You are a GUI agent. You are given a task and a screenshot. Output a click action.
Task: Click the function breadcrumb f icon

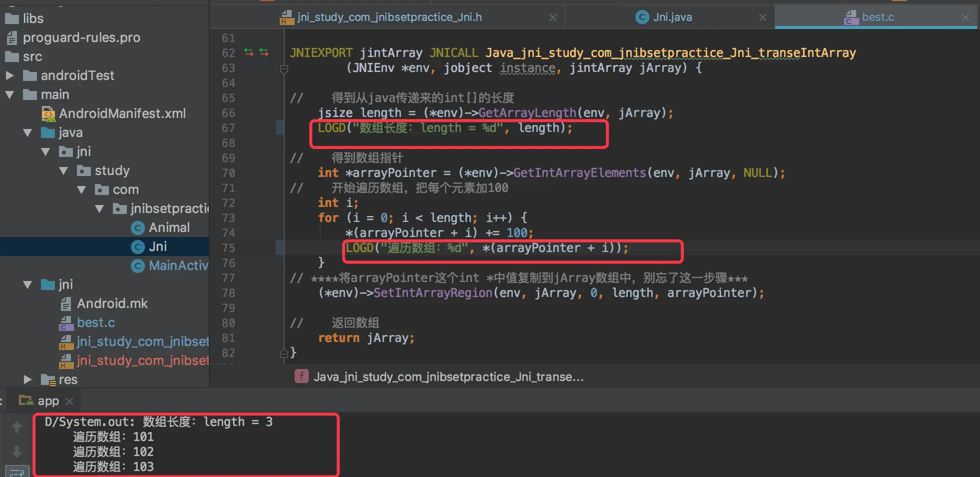[x=301, y=376]
